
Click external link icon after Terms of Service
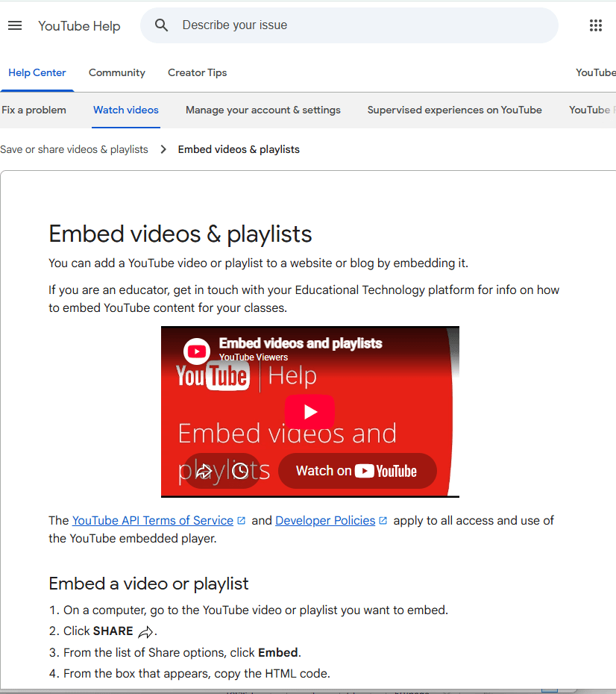point(242,521)
